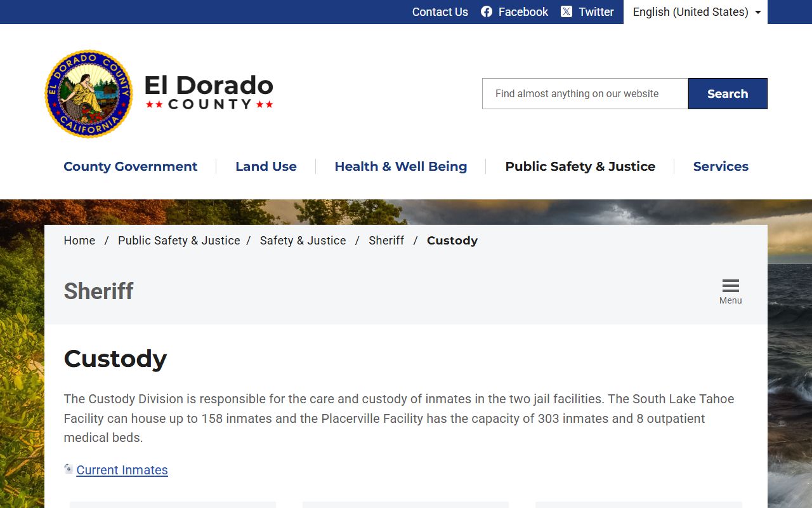Viewport: 812px width, 508px height.
Task: Click Sheriff breadcrumb link
Action: click(386, 241)
